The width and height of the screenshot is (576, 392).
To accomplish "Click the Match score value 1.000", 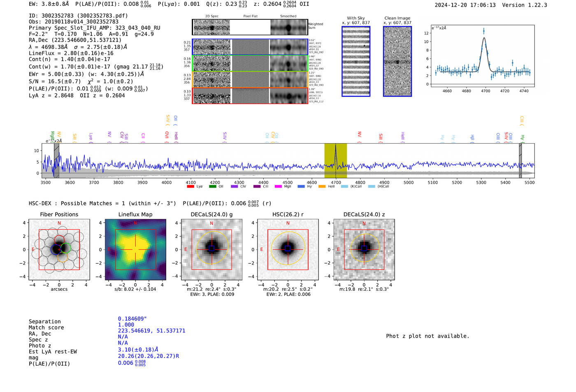I will (x=126, y=325).
